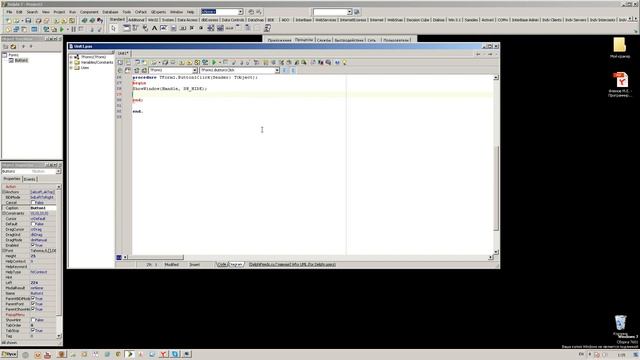Select the Unit1 editor tab
The width and height of the screenshot is (640, 360).
tap(123, 53)
